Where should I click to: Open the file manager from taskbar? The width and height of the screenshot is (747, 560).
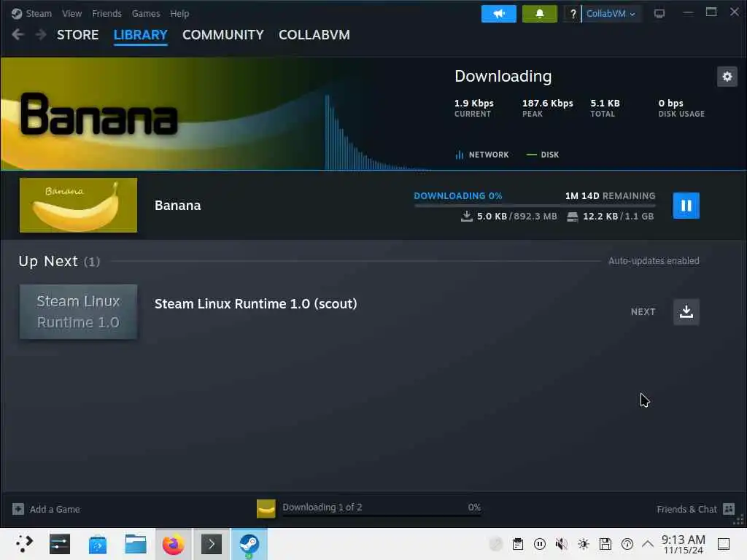point(135,544)
